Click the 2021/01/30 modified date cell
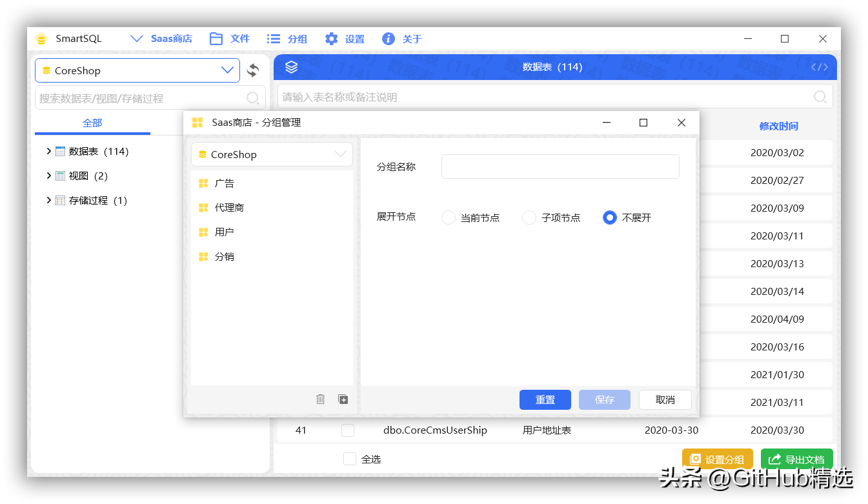868x504 pixels. pyautogui.click(x=777, y=375)
